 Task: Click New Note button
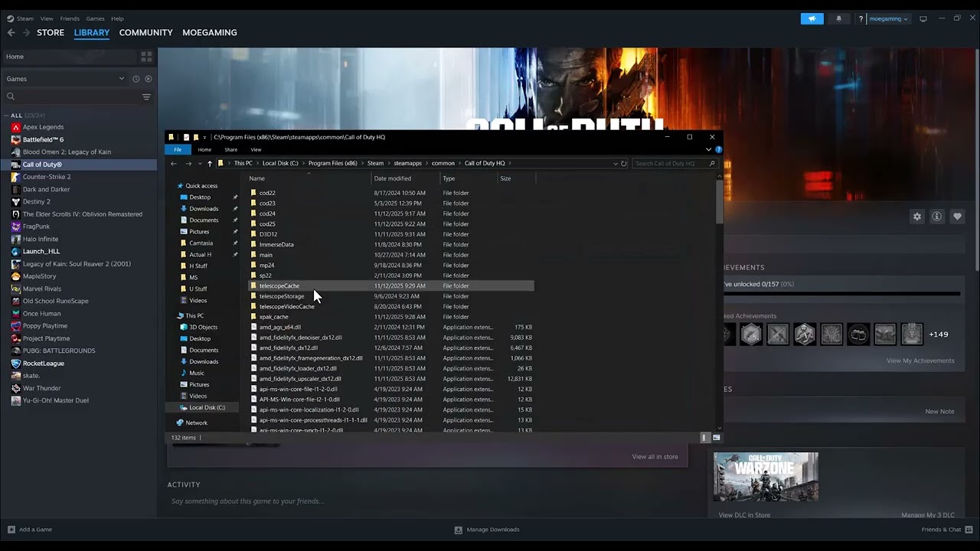(x=939, y=412)
